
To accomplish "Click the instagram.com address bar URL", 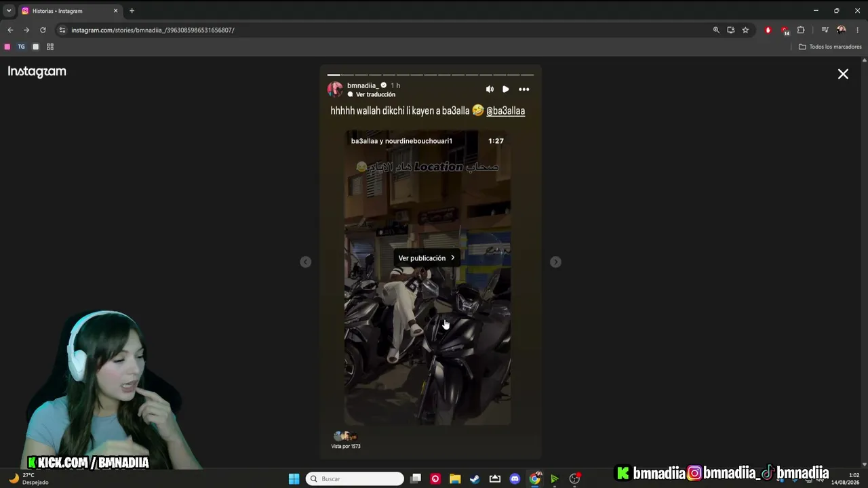I will [153, 30].
